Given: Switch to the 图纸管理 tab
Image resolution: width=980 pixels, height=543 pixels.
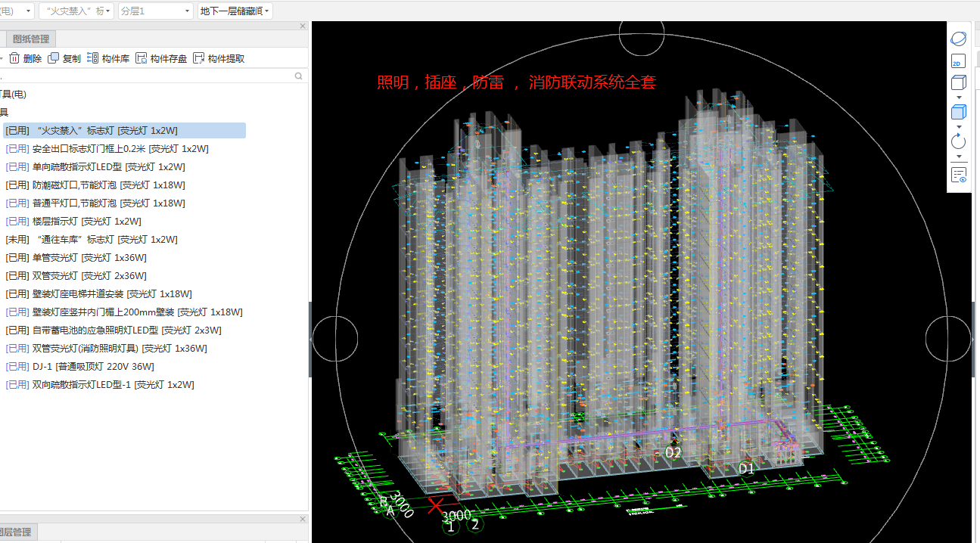Looking at the screenshot, I should (31, 39).
